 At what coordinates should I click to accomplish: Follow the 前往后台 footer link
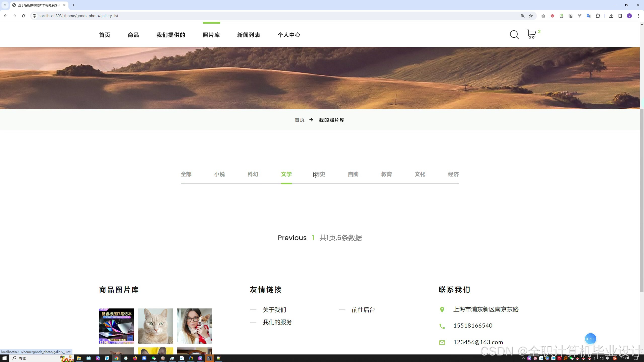[363, 310]
